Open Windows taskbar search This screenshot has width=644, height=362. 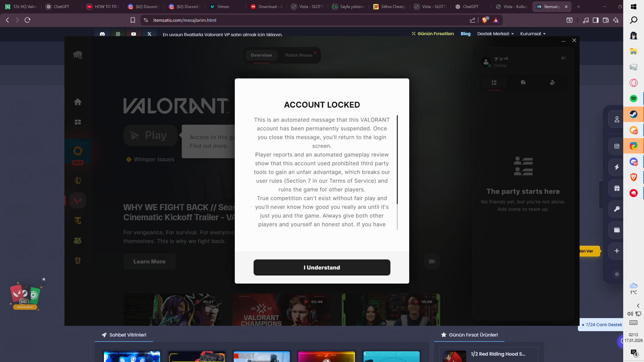pos(633,20)
